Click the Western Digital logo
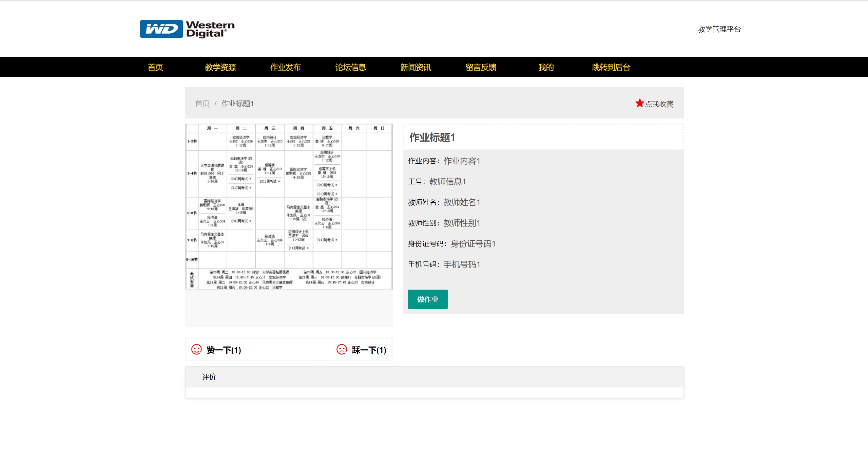The height and width of the screenshot is (475, 868). tap(187, 29)
